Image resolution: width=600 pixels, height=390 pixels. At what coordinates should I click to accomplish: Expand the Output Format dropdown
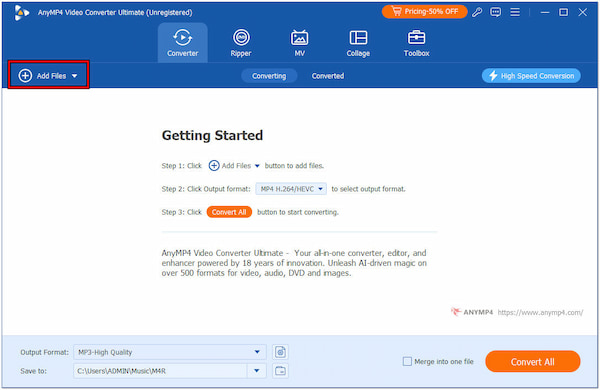[x=257, y=352]
